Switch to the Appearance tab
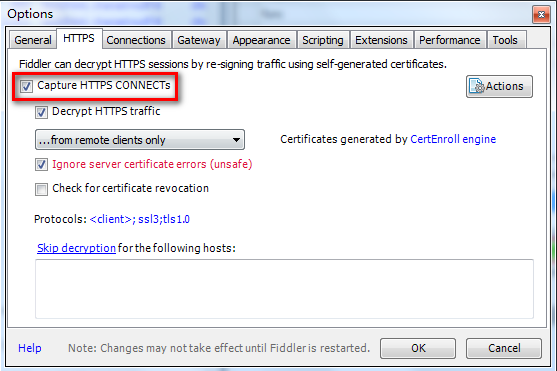 click(x=261, y=40)
